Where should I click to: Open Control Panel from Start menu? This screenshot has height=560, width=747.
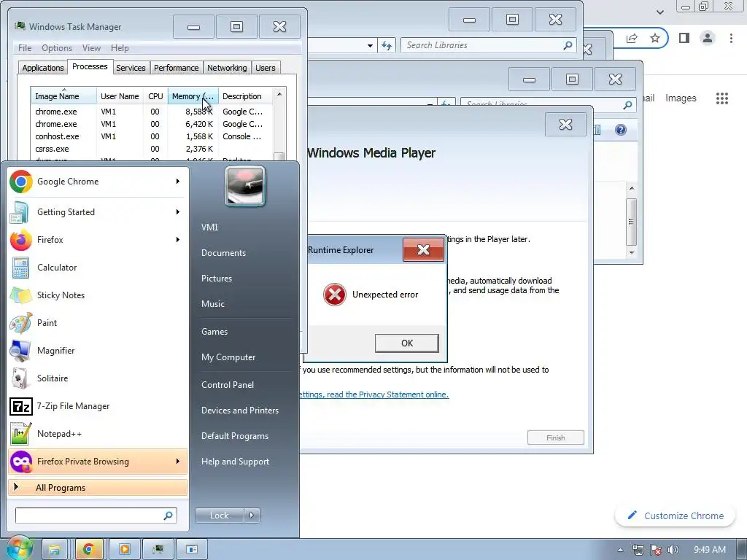tap(228, 385)
